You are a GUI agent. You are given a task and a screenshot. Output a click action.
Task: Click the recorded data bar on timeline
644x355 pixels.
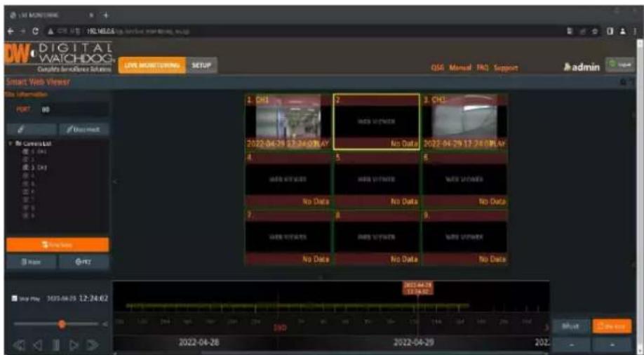pyautogui.click(x=297, y=306)
